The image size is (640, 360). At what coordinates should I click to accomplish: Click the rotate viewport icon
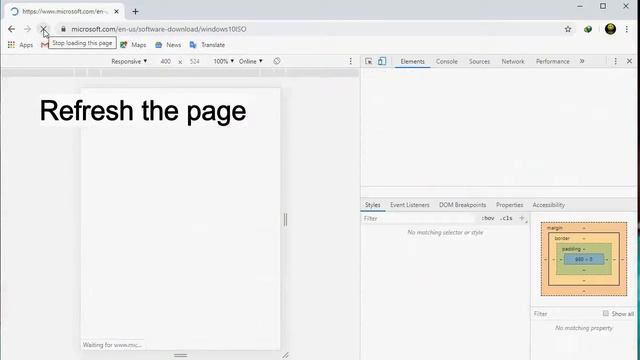tap(277, 61)
